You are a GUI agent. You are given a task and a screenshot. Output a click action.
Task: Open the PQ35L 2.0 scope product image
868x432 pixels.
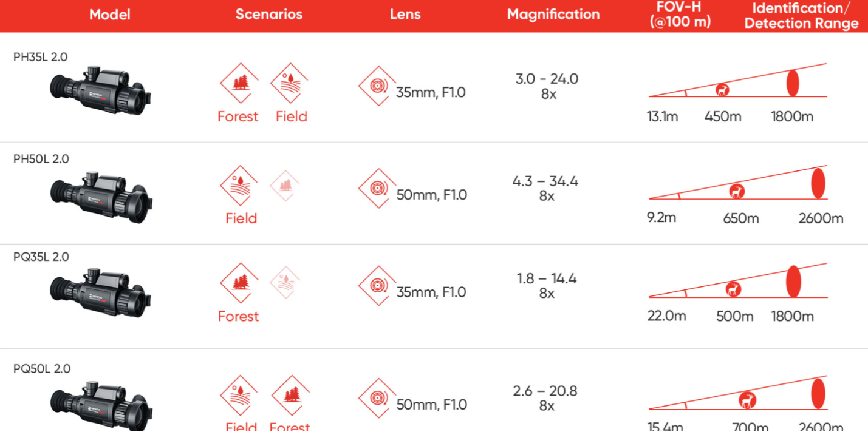(100, 292)
